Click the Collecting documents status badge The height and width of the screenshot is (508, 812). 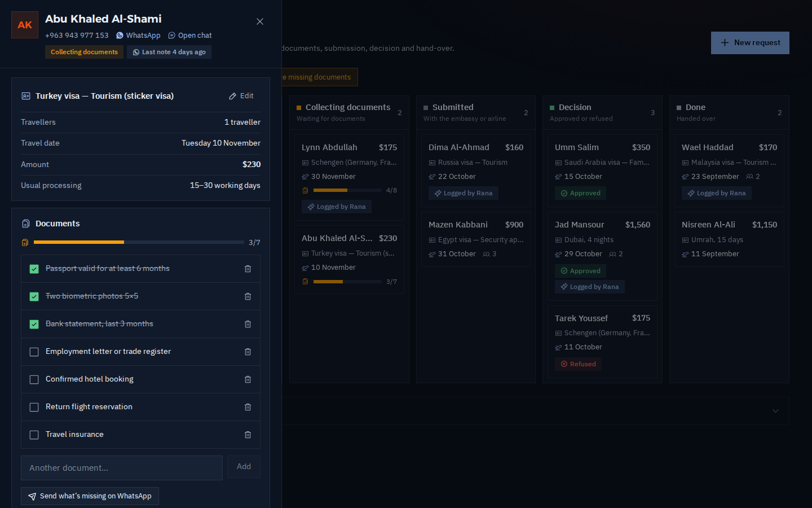84,52
